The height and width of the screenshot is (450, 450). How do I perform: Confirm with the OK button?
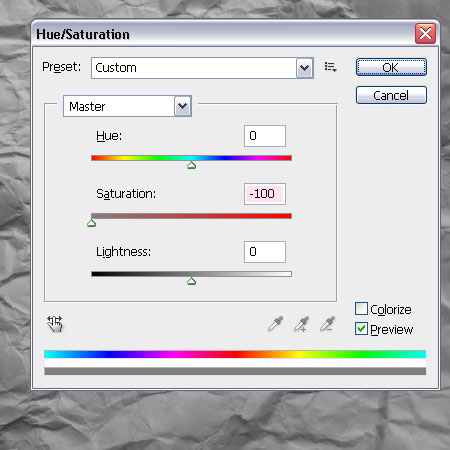point(391,67)
